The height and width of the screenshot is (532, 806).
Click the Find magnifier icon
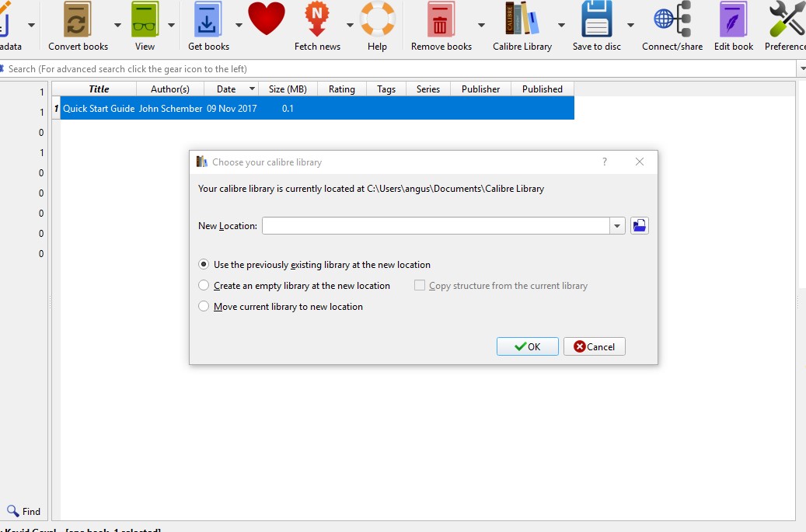(x=13, y=511)
